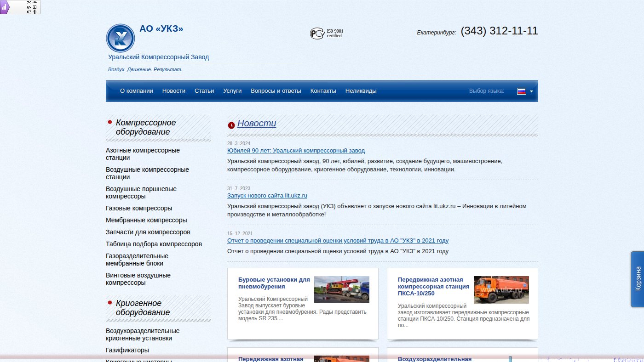Select Газоразделительные мембранные блоки in sidebar

137,260
